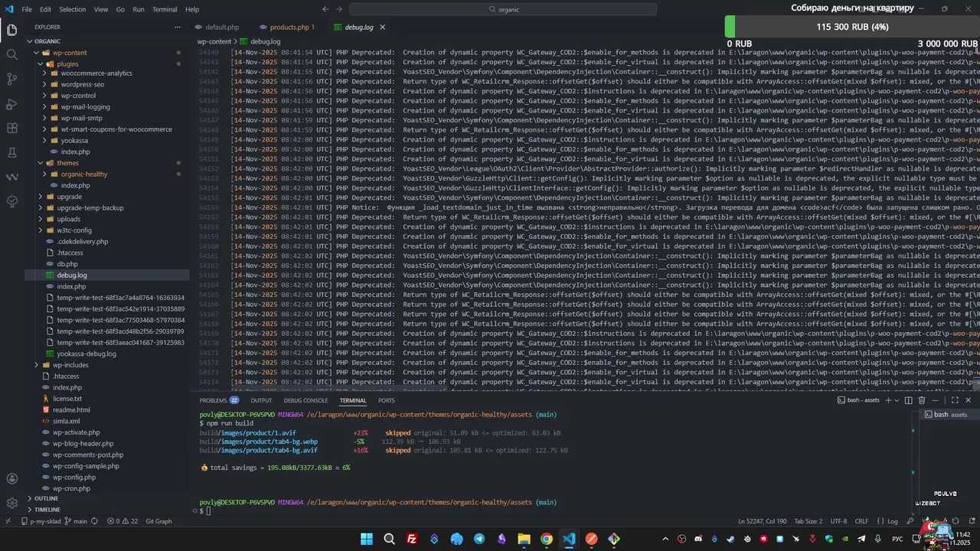The height and width of the screenshot is (551, 980).
Task: Open more terminal actions ellipsis
Action: (x=936, y=400)
